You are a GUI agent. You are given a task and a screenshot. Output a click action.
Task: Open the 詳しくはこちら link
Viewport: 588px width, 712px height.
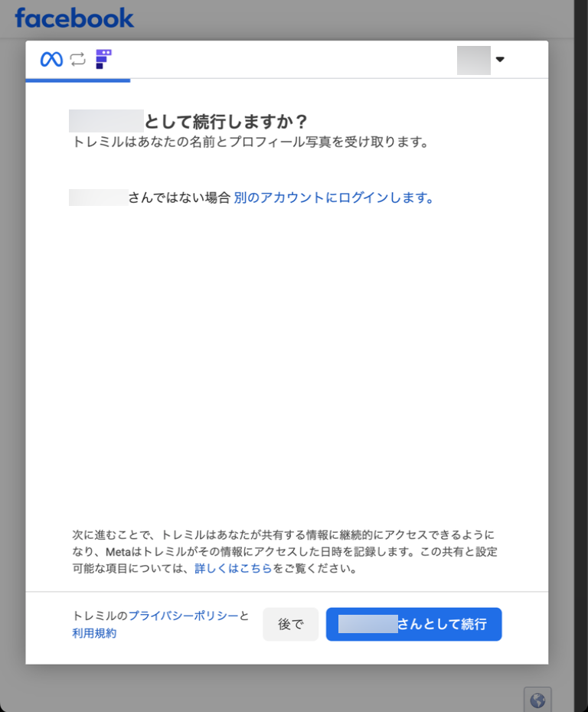coord(233,569)
